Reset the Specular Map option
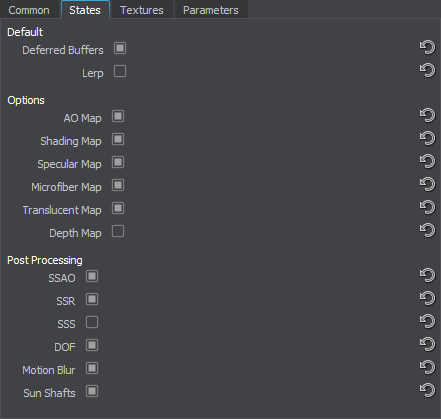The height and width of the screenshot is (419, 441). point(427,161)
